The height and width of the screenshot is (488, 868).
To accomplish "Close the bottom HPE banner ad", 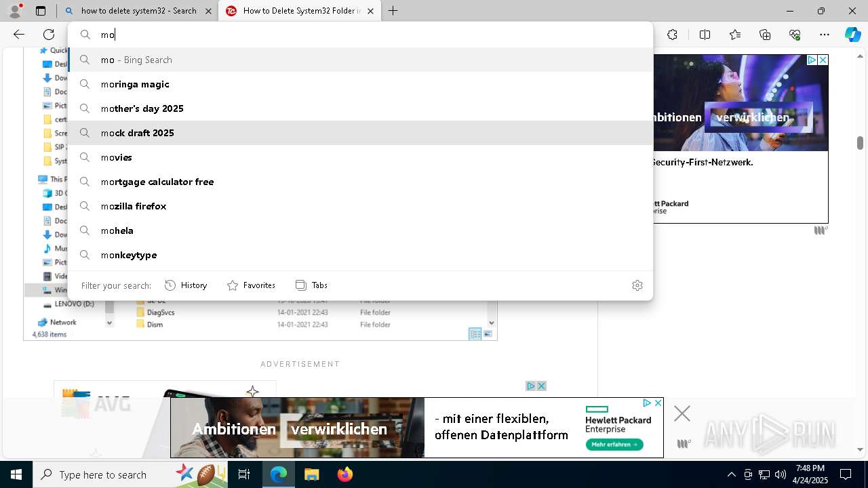I will (x=658, y=403).
